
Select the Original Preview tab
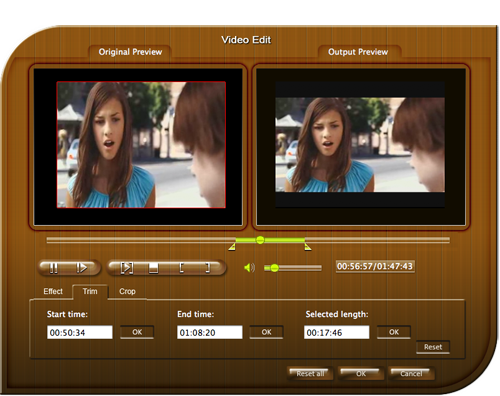pos(130,52)
